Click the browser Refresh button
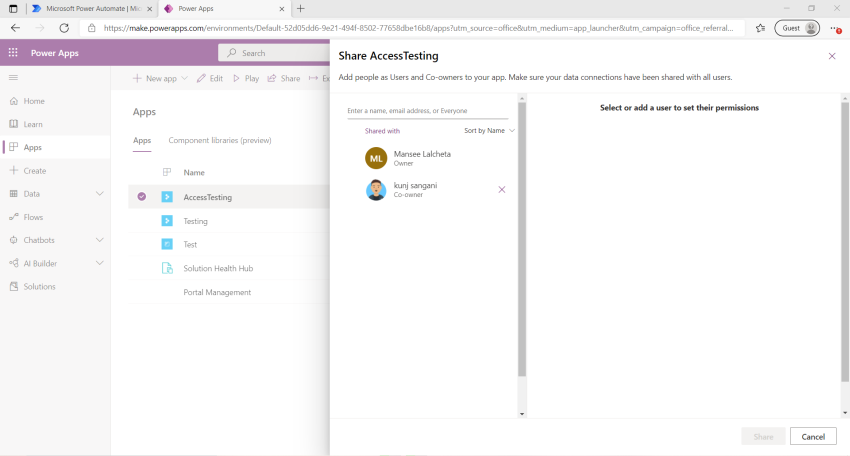The height and width of the screenshot is (456, 850). pyautogui.click(x=64, y=28)
